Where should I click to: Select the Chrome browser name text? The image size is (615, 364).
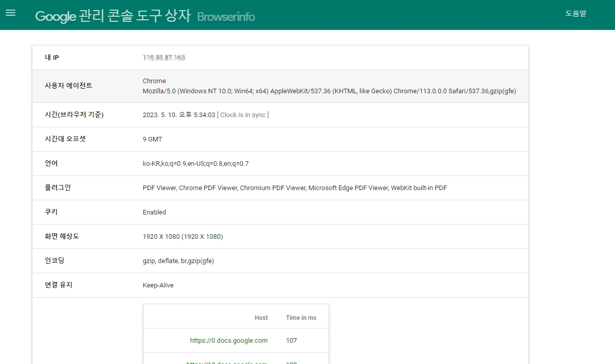(154, 81)
